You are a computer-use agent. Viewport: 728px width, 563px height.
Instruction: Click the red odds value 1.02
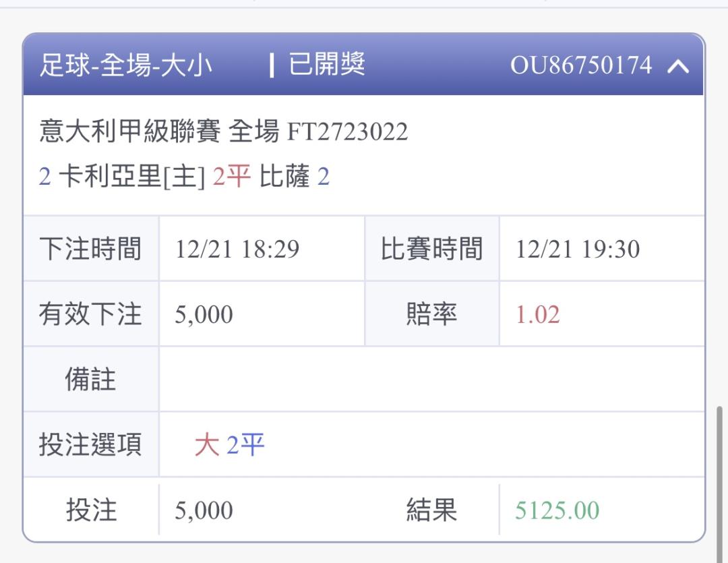pos(537,315)
